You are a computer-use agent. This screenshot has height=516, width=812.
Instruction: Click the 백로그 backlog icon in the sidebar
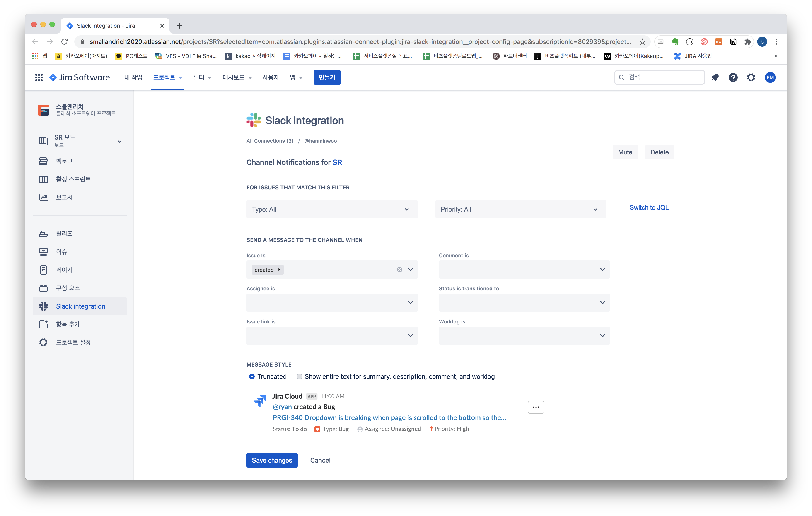pos(43,161)
